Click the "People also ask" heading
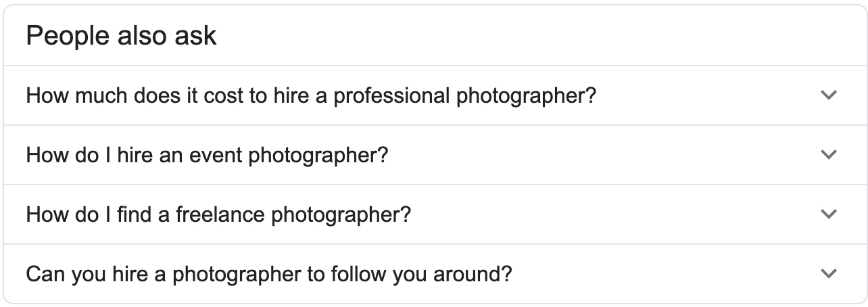 (x=121, y=36)
